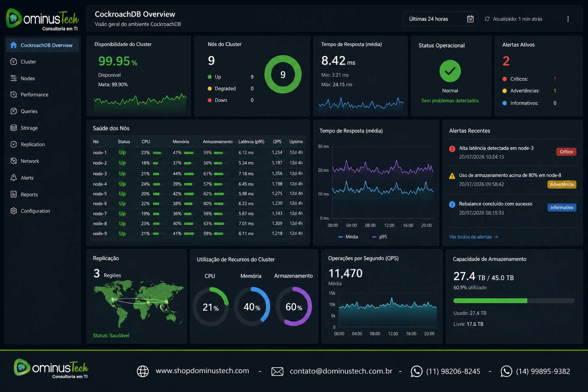This screenshot has width=588, height=392.
Task: Click the Configuration gear icon
Action: (13, 211)
